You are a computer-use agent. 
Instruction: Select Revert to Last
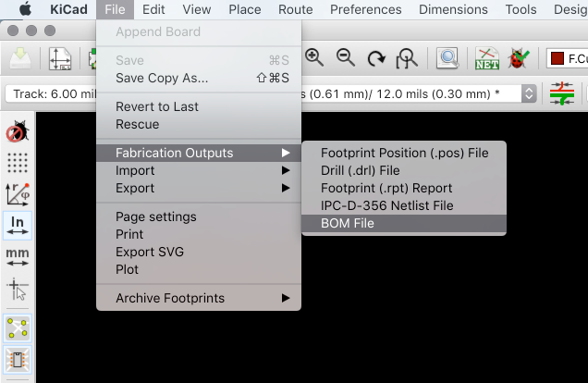pyautogui.click(x=199, y=106)
